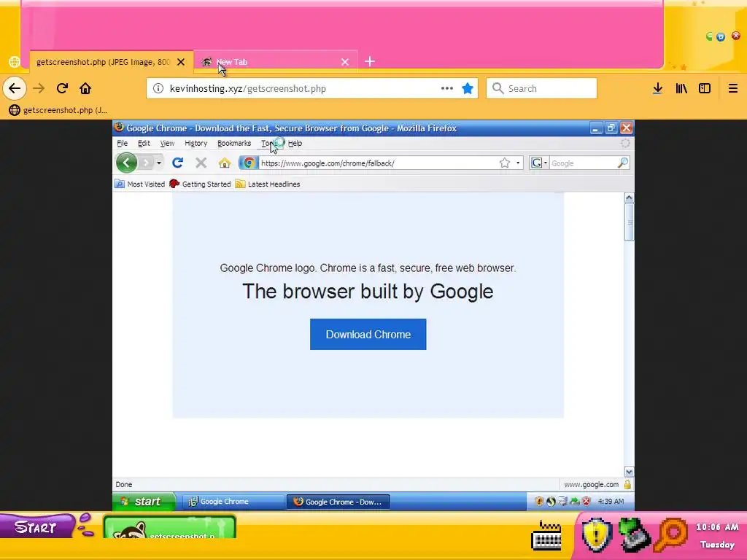Image resolution: width=747 pixels, height=560 pixels.
Task: Go back in the outer Firefox toolbar
Action: point(15,88)
